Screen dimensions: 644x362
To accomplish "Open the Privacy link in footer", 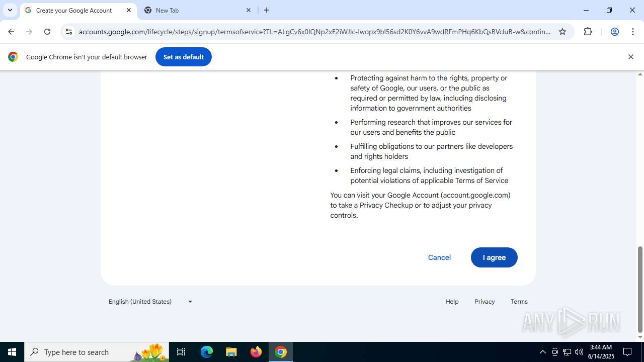I will [485, 302].
